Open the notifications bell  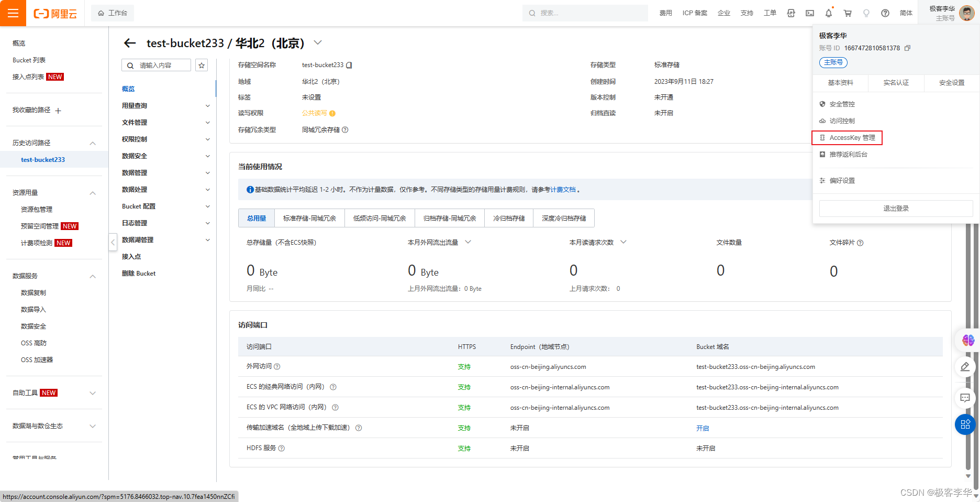point(829,13)
